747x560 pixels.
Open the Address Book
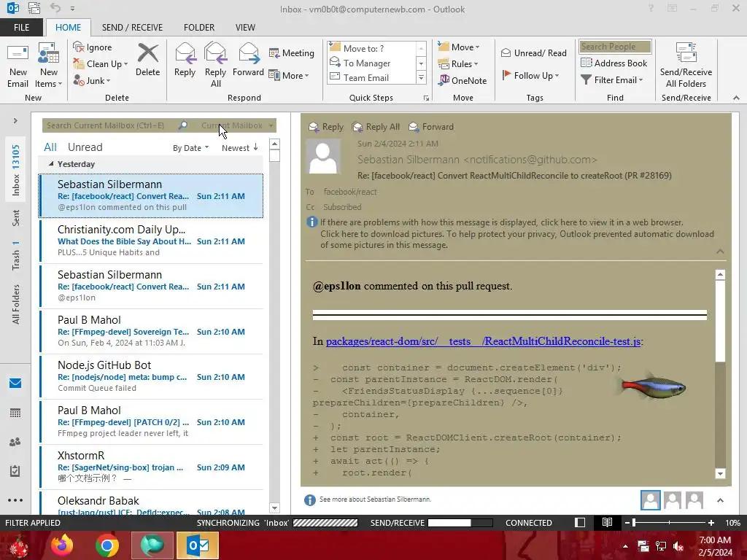pyautogui.click(x=614, y=63)
